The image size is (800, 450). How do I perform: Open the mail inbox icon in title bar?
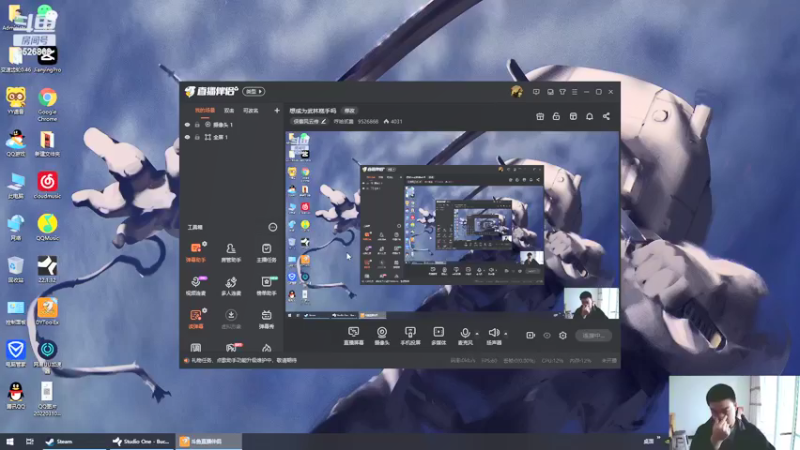pos(550,92)
